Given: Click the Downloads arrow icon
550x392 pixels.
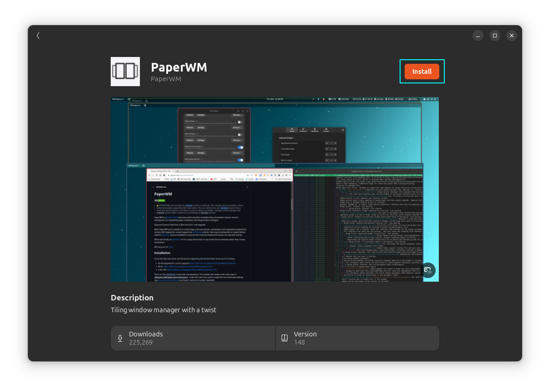Looking at the screenshot, I should click(x=120, y=338).
